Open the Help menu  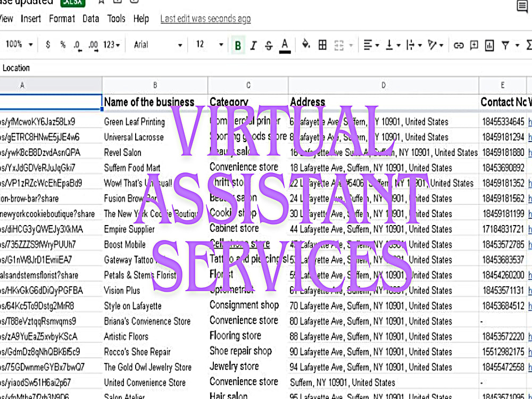[x=141, y=18]
